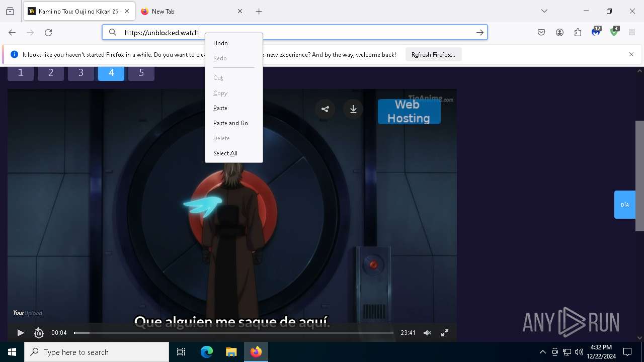This screenshot has width=644, height=362.
Task: Play the video
Action: 21,333
